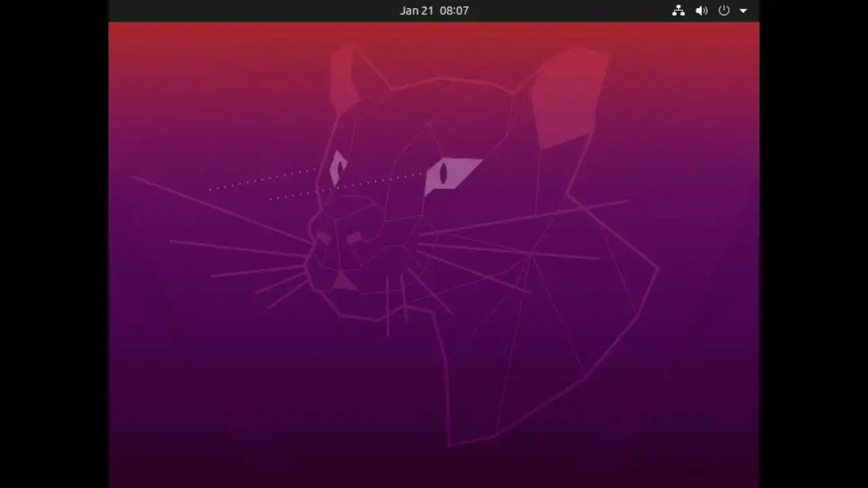Expand the system menu dropdown arrow

(x=743, y=11)
